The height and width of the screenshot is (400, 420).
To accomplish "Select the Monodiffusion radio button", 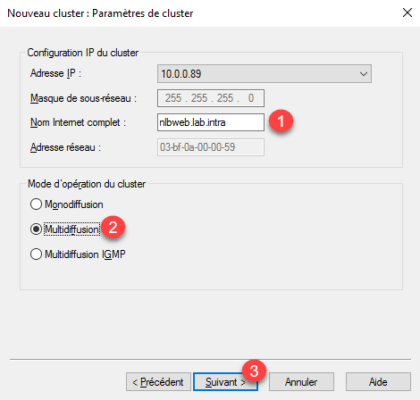I will tap(36, 204).
